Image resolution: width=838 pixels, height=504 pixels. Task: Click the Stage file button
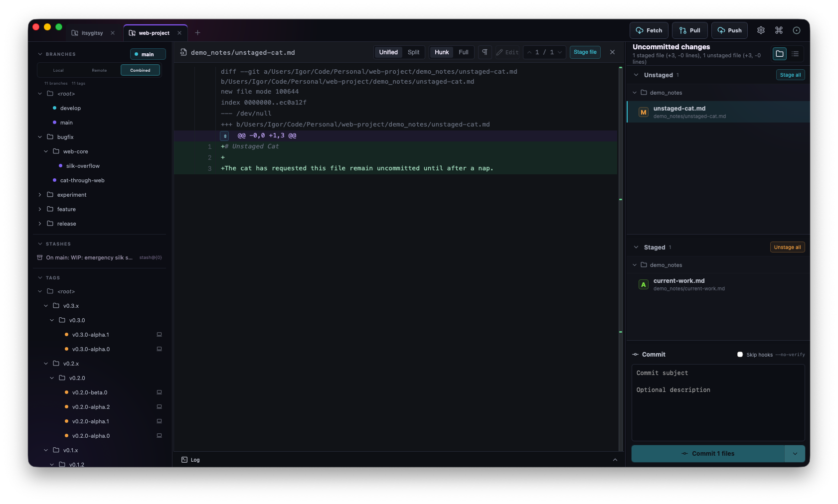[585, 52]
